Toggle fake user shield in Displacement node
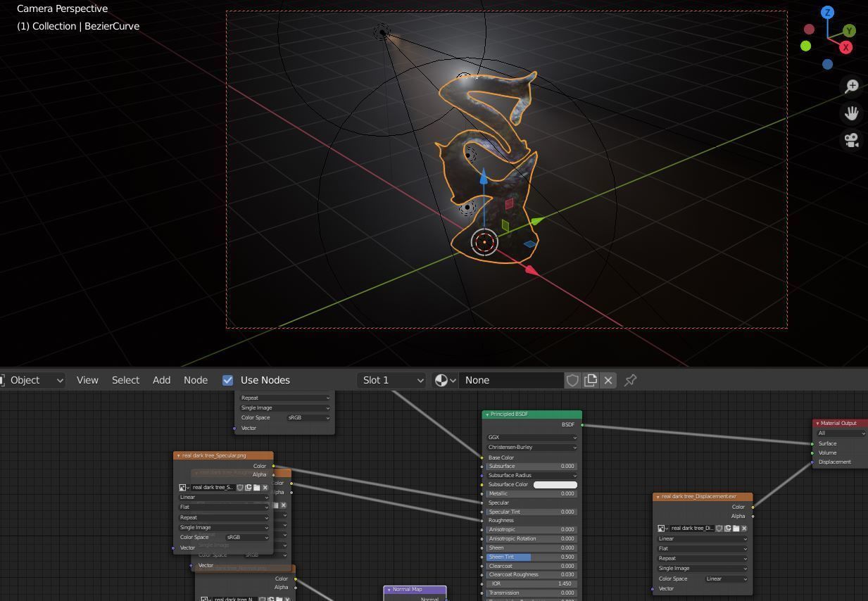Image resolution: width=868 pixels, height=601 pixels. [719, 528]
